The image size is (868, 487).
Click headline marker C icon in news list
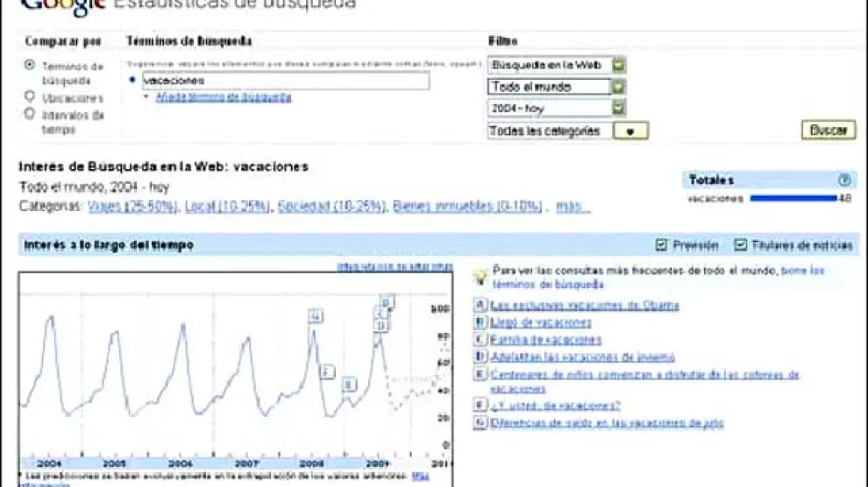pyautogui.click(x=480, y=339)
